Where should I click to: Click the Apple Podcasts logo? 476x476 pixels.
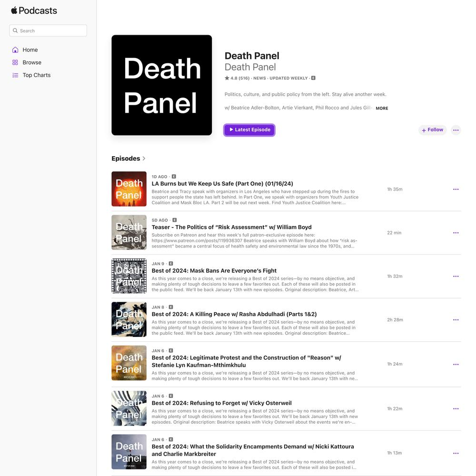[x=34, y=10]
